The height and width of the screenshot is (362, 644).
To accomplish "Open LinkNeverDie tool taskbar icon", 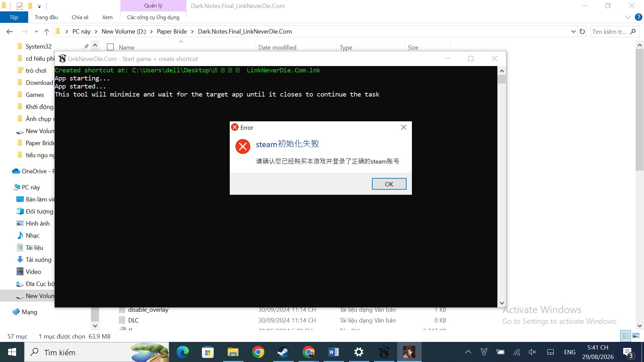I will point(384,352).
